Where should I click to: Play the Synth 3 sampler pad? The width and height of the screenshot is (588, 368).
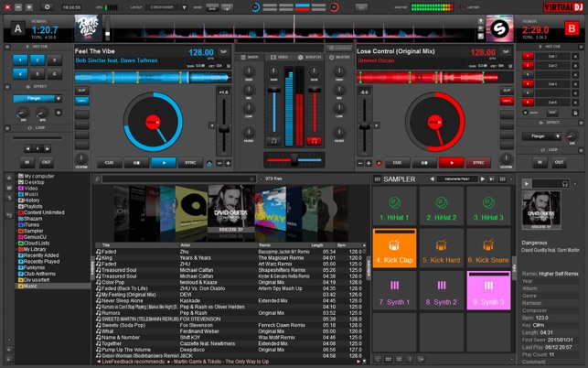coord(492,292)
